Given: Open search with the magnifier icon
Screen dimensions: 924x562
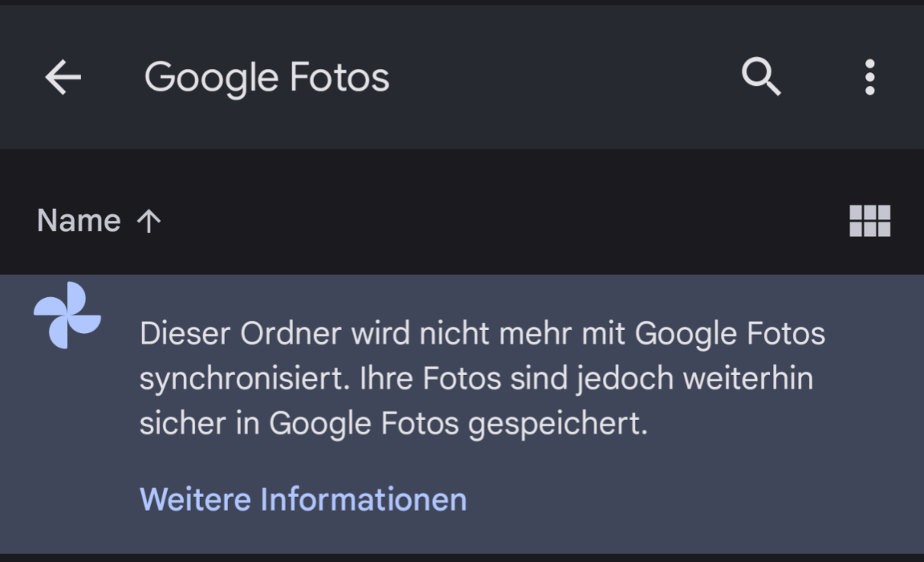Looking at the screenshot, I should (x=761, y=76).
